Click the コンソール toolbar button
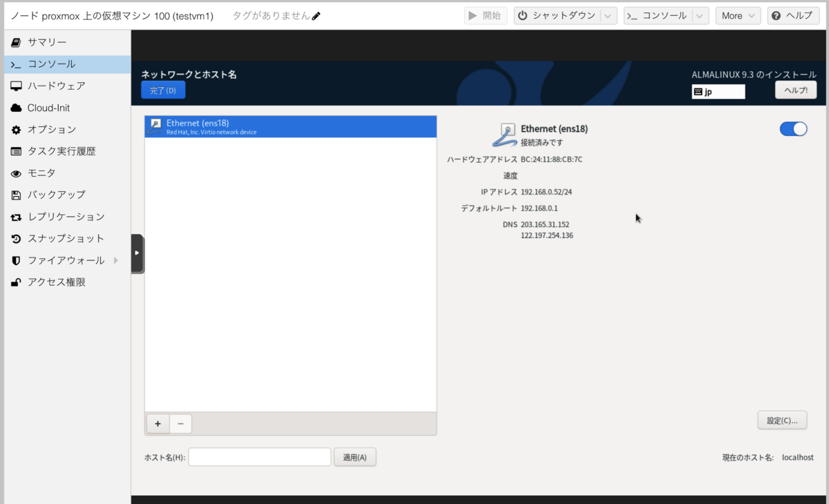The height and width of the screenshot is (504, 829). click(657, 16)
